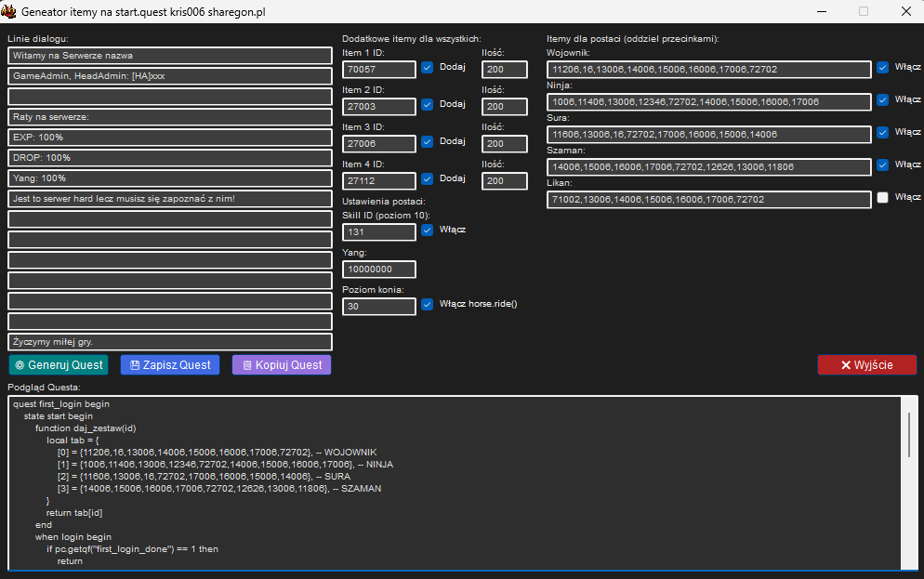Enable the Włącz checkbox for Likan
The width and height of the screenshot is (924, 579).
[x=883, y=198]
